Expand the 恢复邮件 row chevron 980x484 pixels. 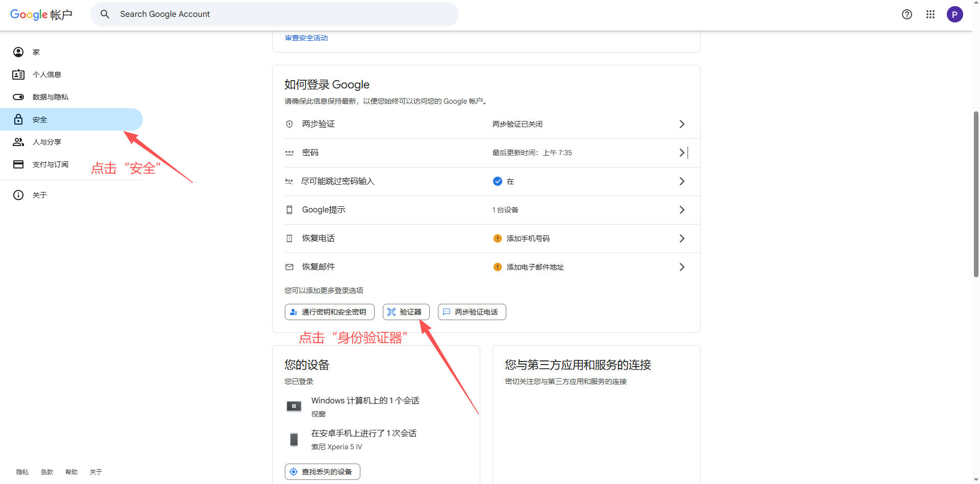click(682, 267)
